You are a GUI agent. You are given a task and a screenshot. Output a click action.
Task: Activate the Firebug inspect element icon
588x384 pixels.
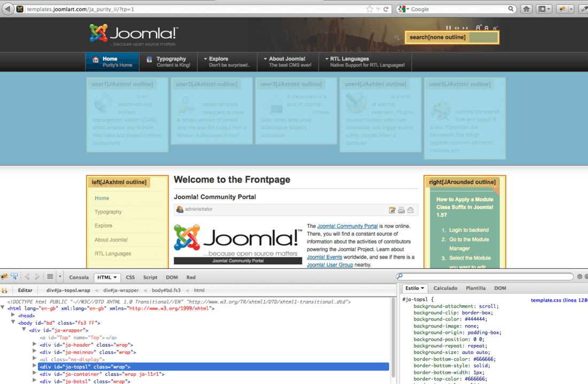(14, 277)
